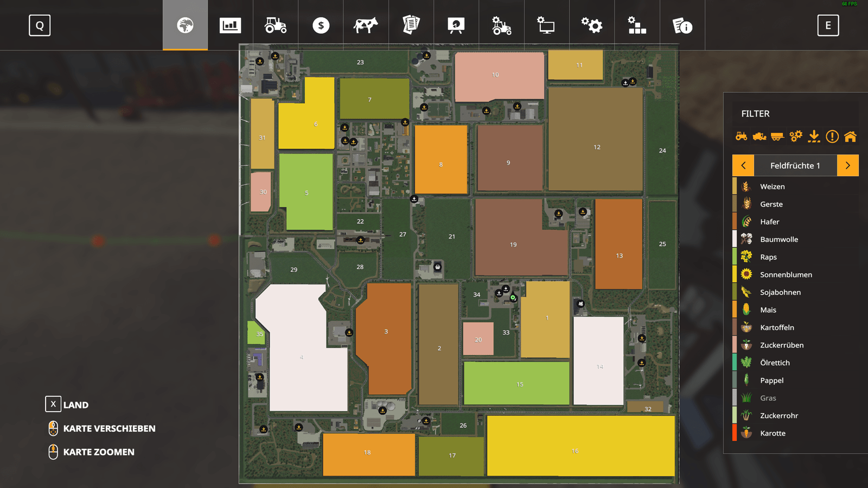Select field 3 on the map
The height and width of the screenshot is (488, 868).
click(x=384, y=339)
